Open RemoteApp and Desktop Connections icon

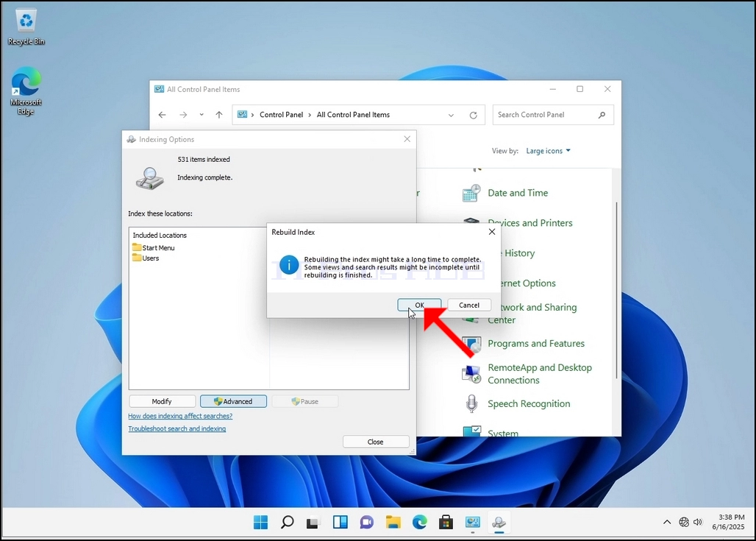[x=471, y=373]
